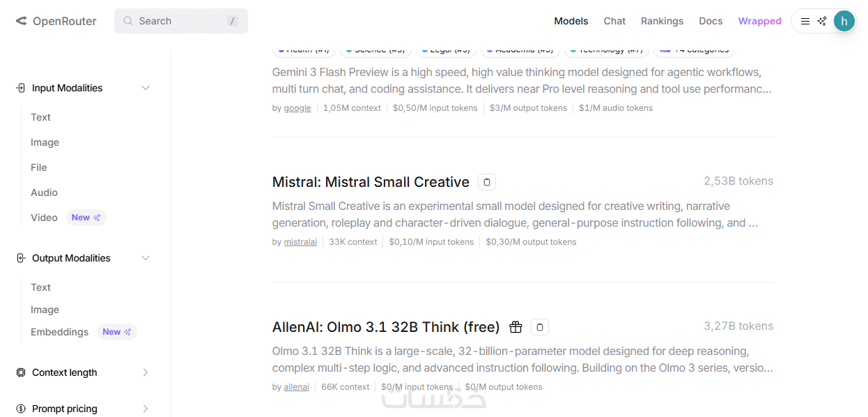Open the user avatar "h" profile
The height and width of the screenshot is (417, 868).
(x=844, y=21)
